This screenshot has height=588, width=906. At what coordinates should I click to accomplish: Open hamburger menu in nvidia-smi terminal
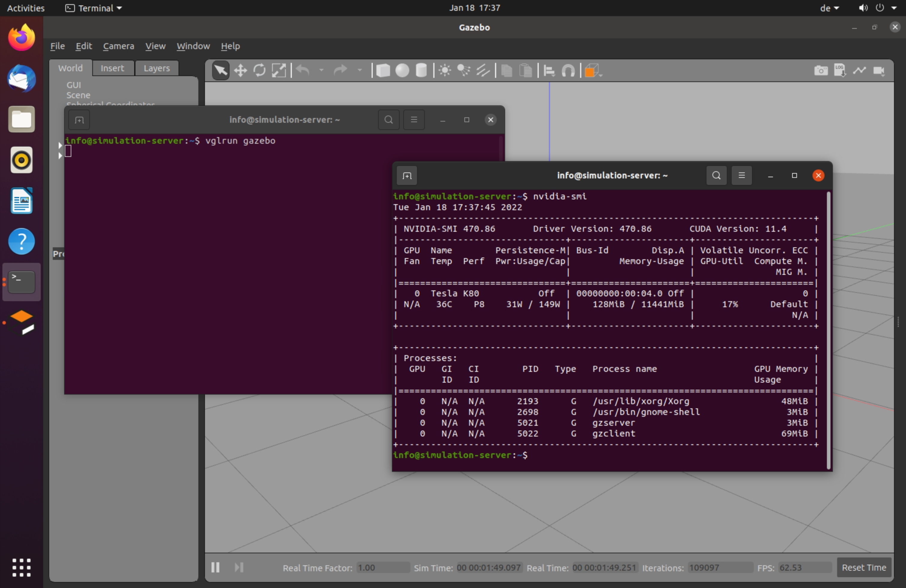742,175
